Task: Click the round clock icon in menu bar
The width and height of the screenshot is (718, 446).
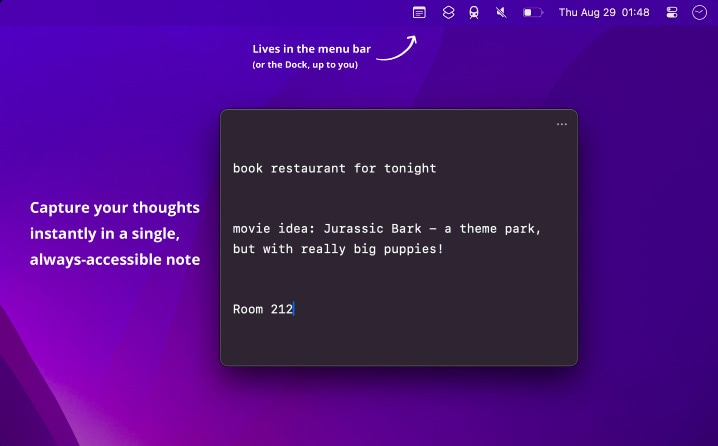Action: [x=699, y=12]
